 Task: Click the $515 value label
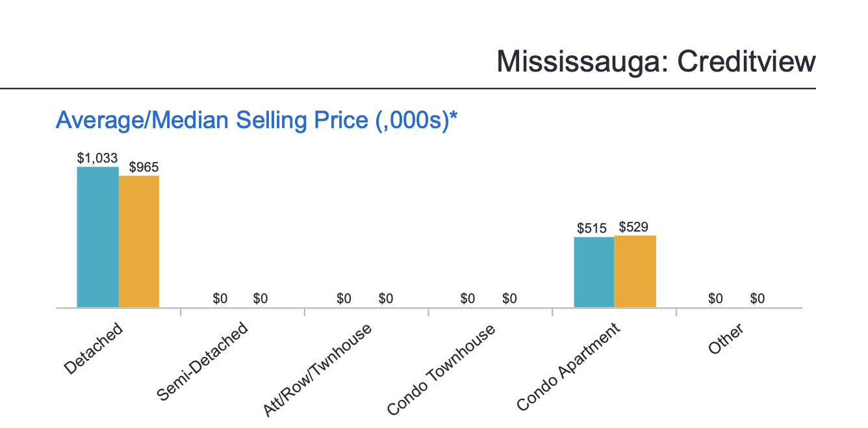click(591, 228)
